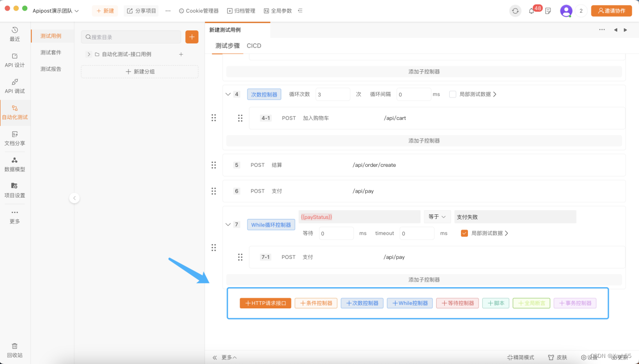Viewport: 639px width, 364px height.
Task: Enable 局部测试数据 checkbox in step 4
Action: click(x=453, y=94)
